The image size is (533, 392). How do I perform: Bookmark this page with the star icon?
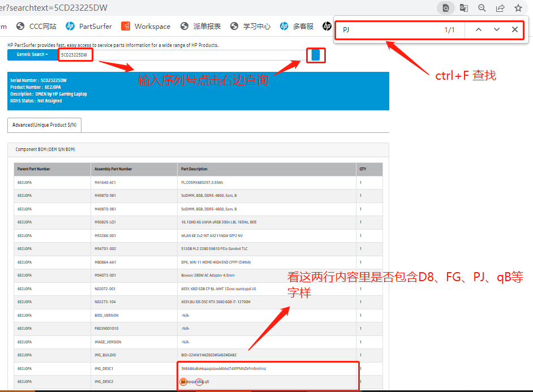(x=518, y=8)
